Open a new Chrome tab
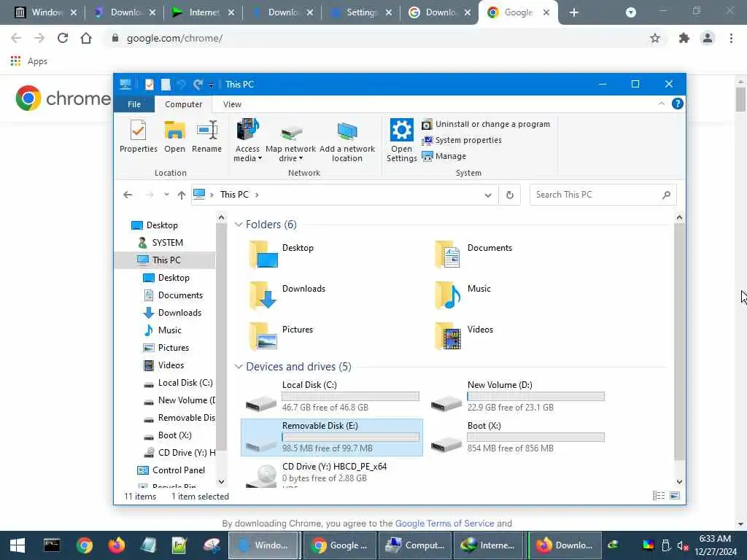Viewport: 747px width, 560px height. [x=573, y=12]
